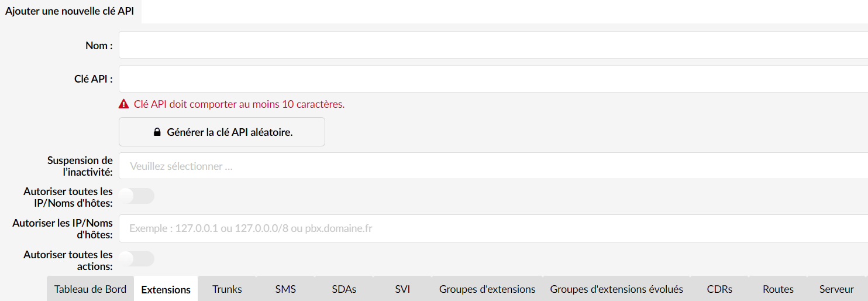Open the Trunks tab
This screenshot has height=301, width=868.
(227, 289)
